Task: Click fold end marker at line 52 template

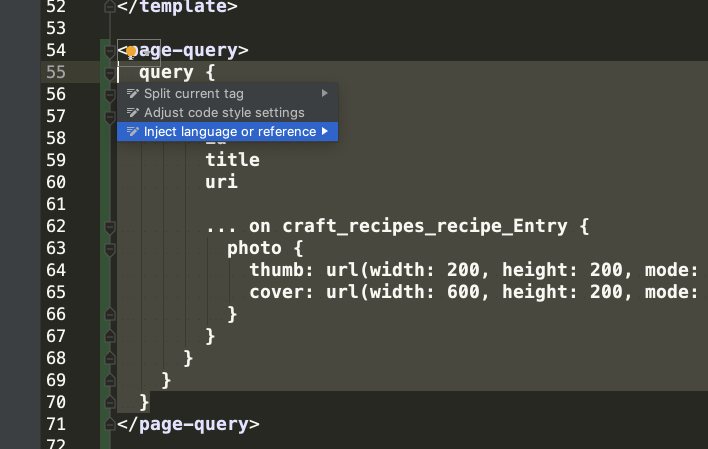Action: [x=109, y=6]
